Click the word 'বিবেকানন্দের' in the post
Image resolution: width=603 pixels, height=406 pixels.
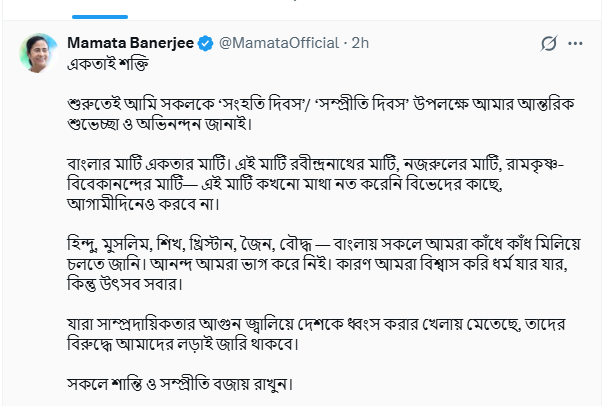[x=112, y=185]
